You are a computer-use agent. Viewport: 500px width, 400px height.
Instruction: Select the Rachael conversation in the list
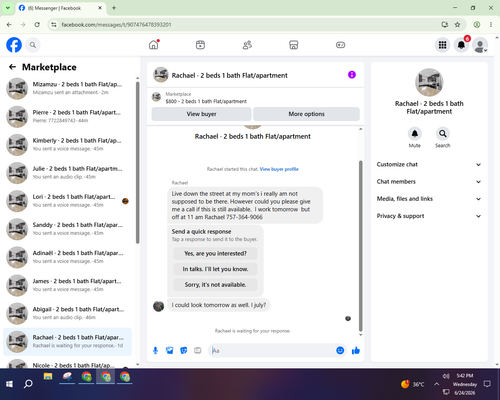tap(67, 342)
